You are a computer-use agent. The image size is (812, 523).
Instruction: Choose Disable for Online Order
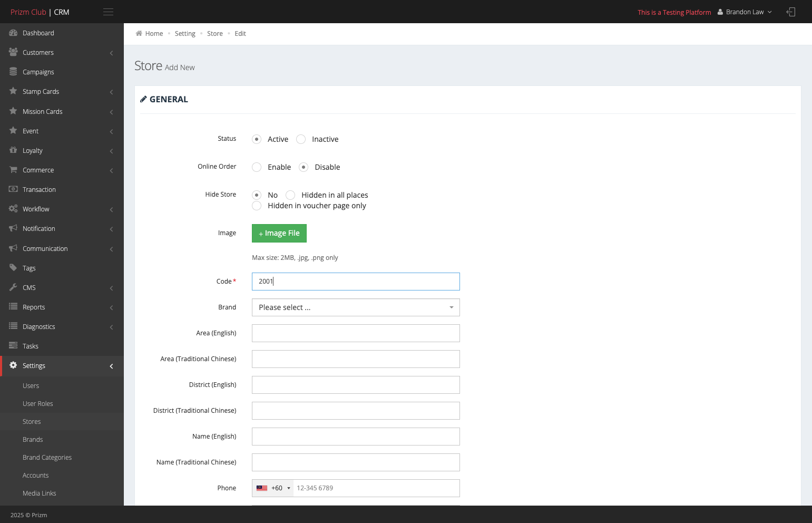pyautogui.click(x=304, y=167)
